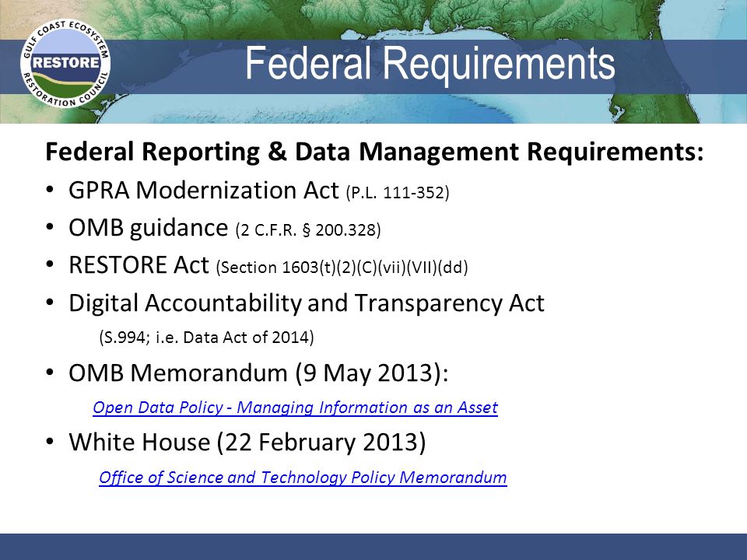Click the RESTORE Act bullet text
Image resolution: width=747 pixels, height=560 pixels.
[x=139, y=264]
